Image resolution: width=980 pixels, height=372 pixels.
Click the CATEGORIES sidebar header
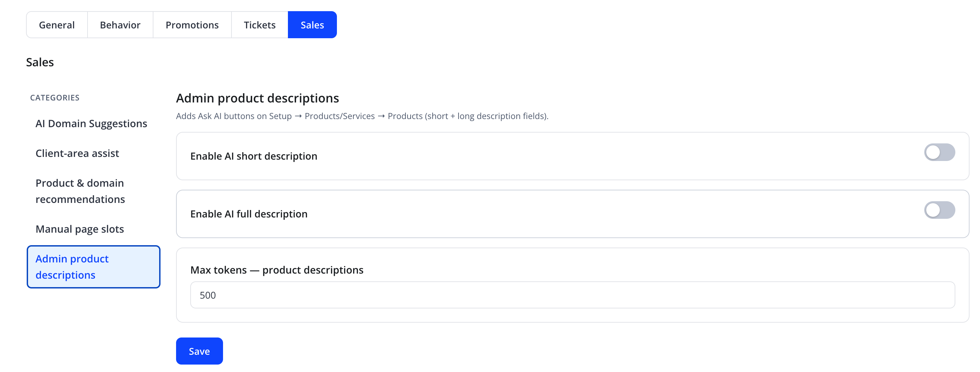(x=55, y=98)
